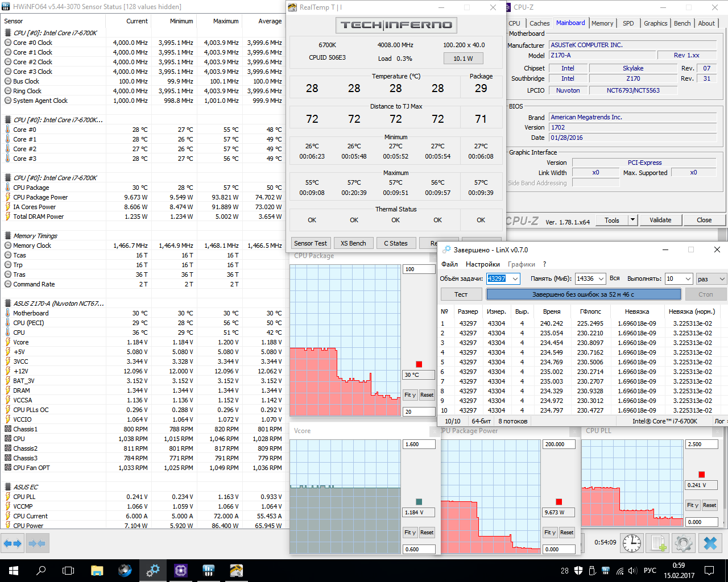Click the teal color swatch on Vcore graph
The height and width of the screenshot is (582, 728).
[419, 502]
